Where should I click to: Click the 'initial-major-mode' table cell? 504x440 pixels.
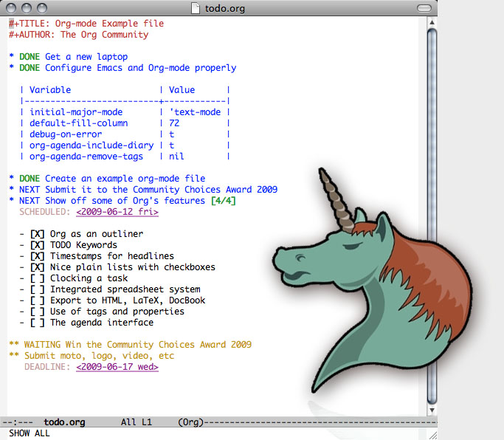76,112
